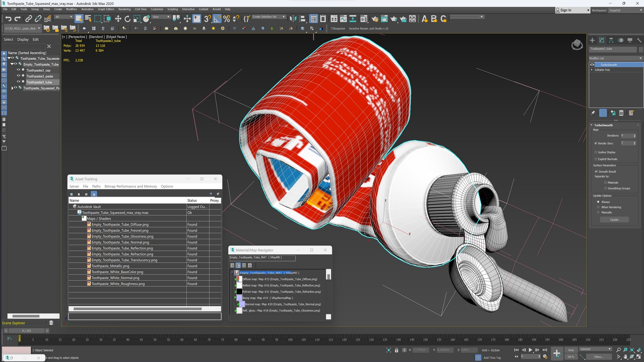Open the Create tab plus icon in command panel
644x362 pixels.
(x=592, y=40)
